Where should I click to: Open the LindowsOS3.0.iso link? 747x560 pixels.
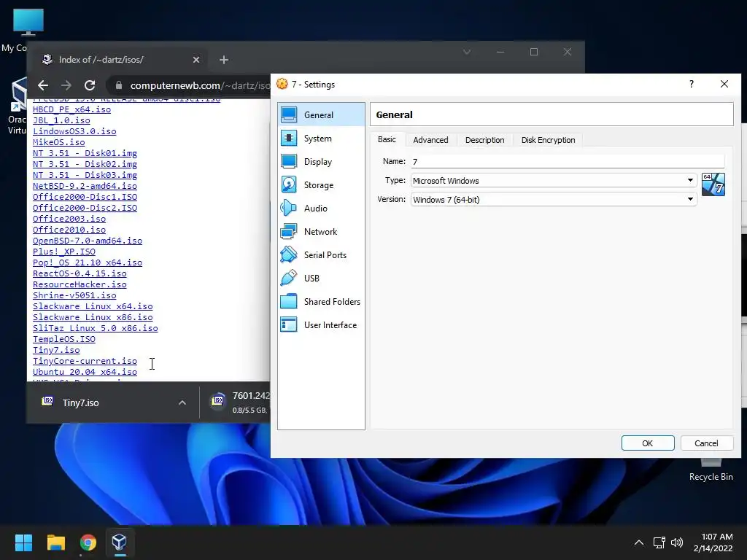point(74,131)
